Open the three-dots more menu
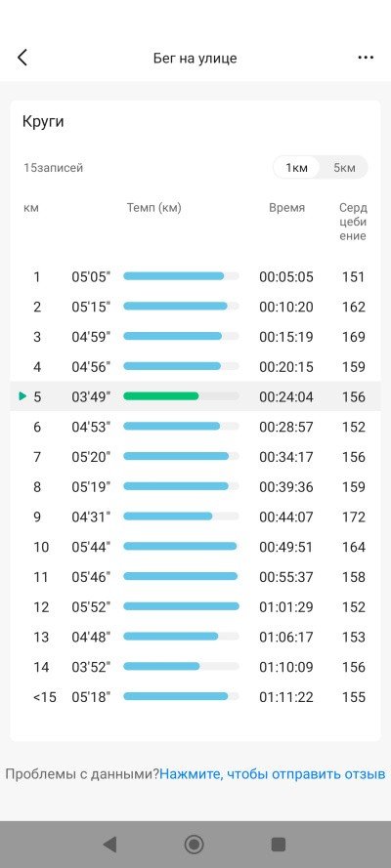The width and height of the screenshot is (391, 868). point(366,58)
